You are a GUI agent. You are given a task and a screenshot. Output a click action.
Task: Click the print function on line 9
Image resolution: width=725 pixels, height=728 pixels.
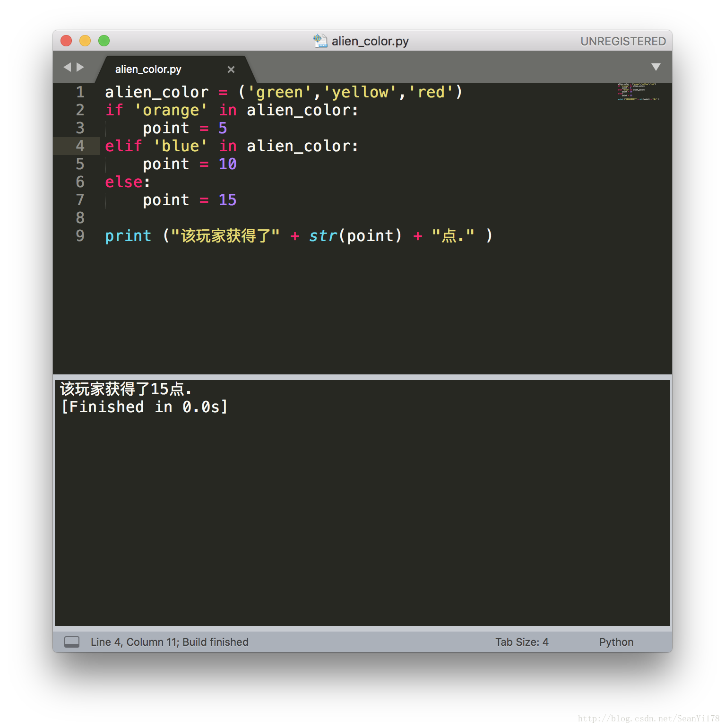point(128,236)
